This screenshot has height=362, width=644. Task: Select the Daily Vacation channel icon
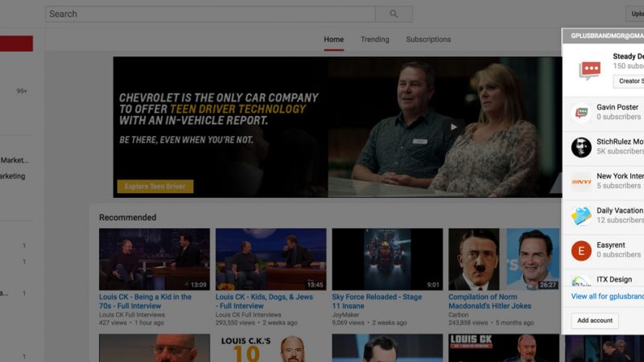(581, 216)
